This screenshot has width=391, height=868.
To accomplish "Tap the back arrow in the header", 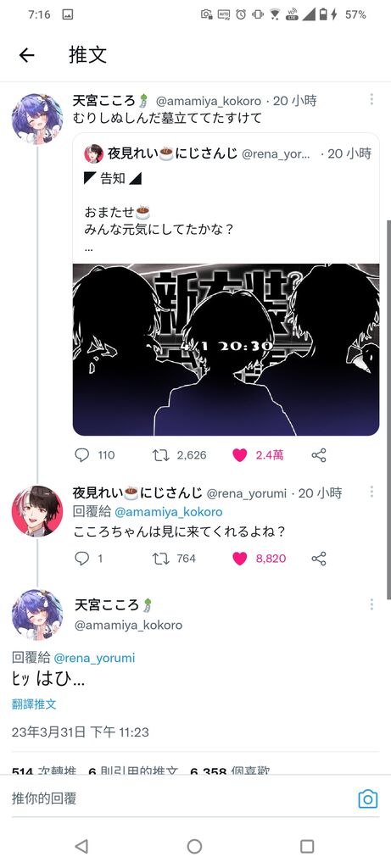I will pyautogui.click(x=26, y=55).
